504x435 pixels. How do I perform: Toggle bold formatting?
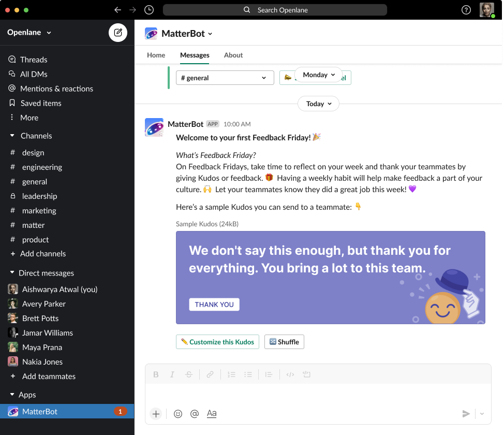(156, 374)
